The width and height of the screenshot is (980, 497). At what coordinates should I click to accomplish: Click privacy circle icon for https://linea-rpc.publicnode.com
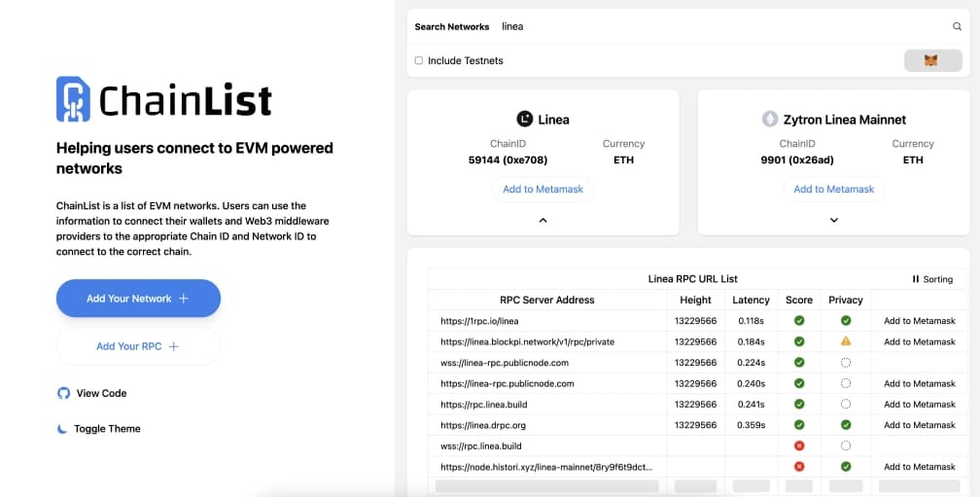846,383
